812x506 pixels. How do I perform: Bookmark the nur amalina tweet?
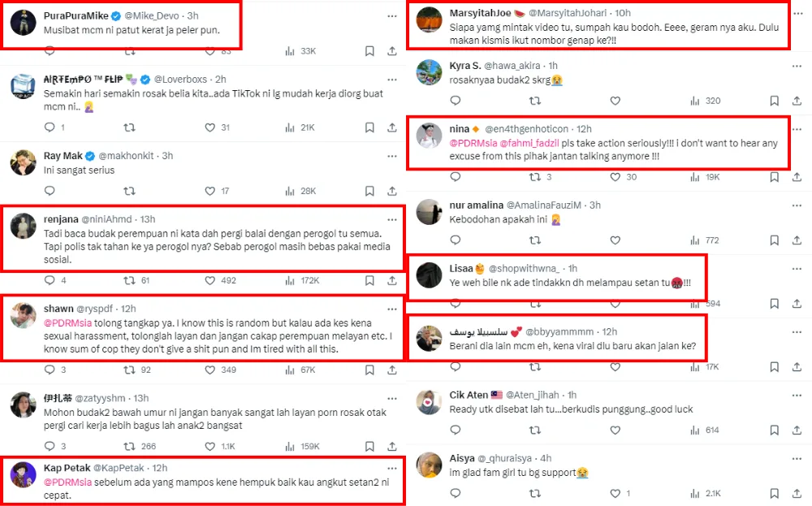coord(775,240)
